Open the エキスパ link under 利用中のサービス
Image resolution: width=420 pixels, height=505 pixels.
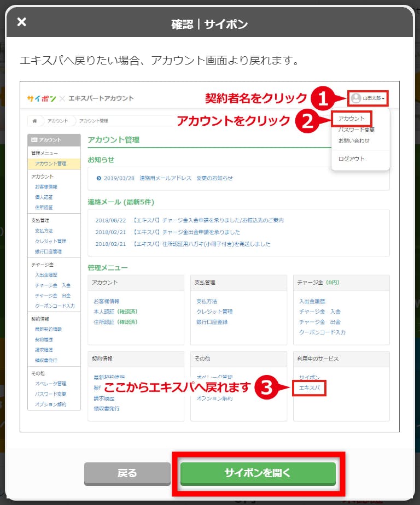[x=309, y=389]
